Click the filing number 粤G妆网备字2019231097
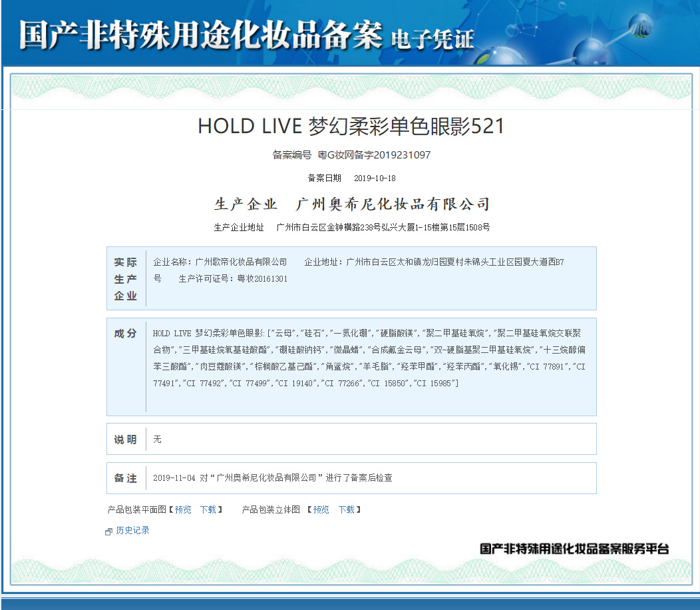This screenshot has height=610, width=700. tap(374, 155)
